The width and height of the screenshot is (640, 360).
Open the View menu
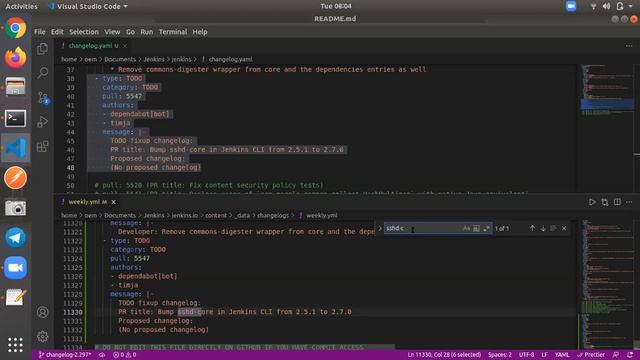click(112, 32)
